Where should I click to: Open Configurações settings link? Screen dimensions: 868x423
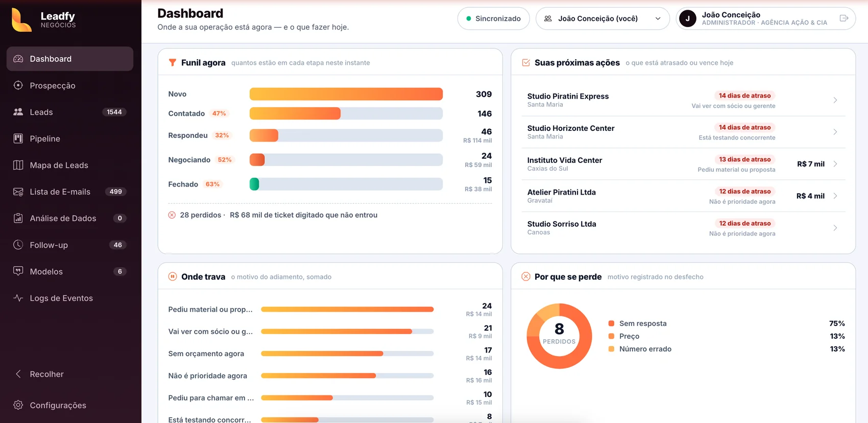point(70,405)
